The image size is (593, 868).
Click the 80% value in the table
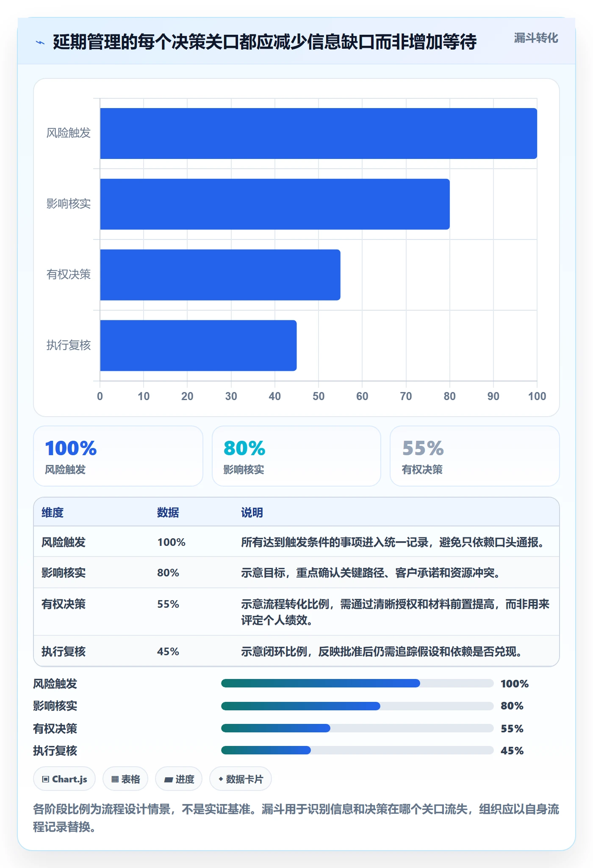(x=168, y=573)
